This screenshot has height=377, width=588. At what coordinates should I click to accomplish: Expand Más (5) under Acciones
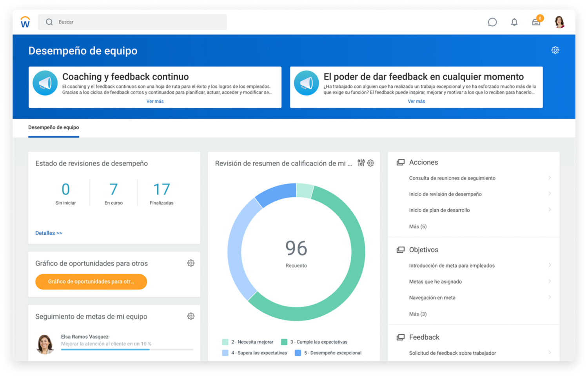418,227
